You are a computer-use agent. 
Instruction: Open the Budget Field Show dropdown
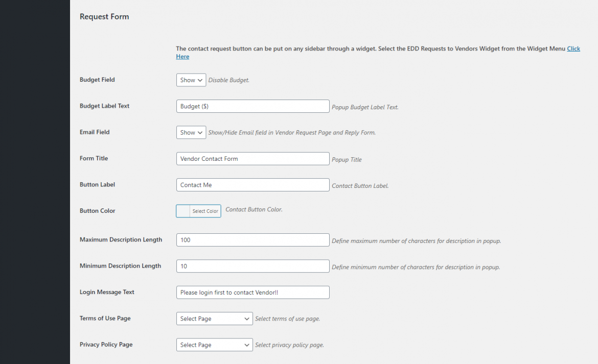191,80
